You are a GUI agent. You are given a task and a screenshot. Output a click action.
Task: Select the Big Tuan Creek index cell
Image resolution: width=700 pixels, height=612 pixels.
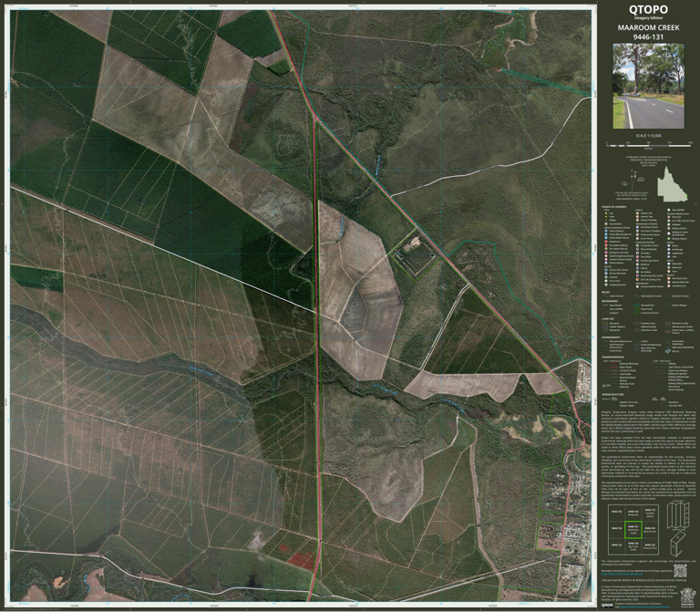[x=633, y=546]
